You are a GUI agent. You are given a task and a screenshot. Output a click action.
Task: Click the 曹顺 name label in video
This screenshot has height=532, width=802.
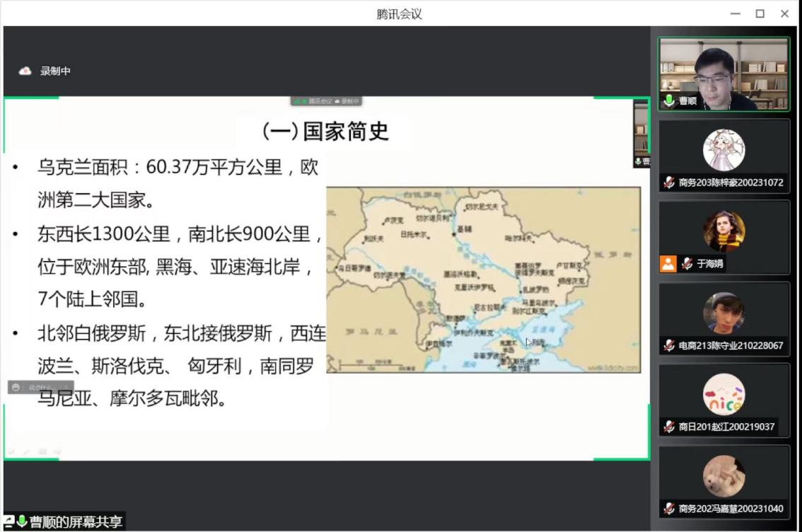(x=687, y=100)
